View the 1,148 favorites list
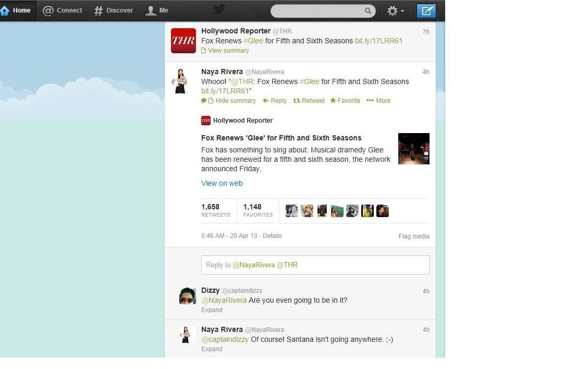Screen dimensions: 588x369 pyautogui.click(x=258, y=210)
